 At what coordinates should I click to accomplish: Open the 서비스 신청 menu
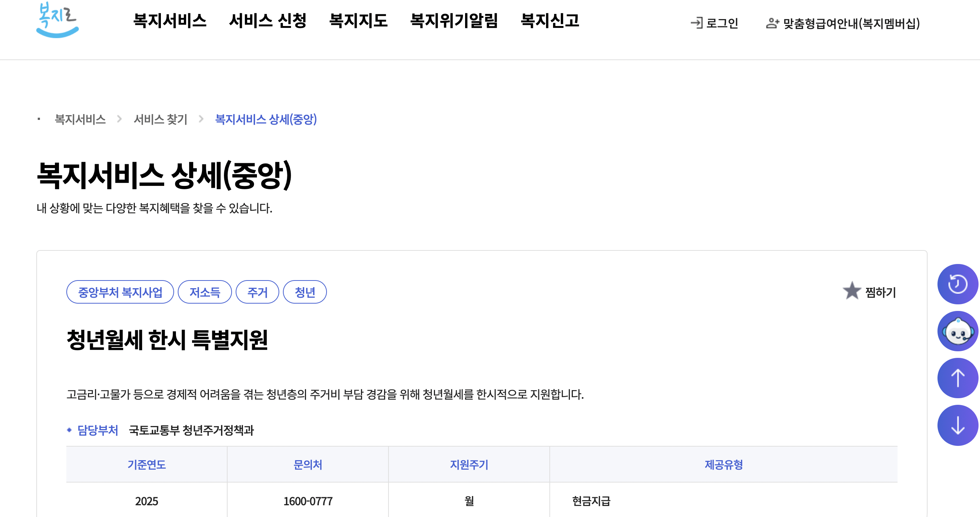pos(268,21)
